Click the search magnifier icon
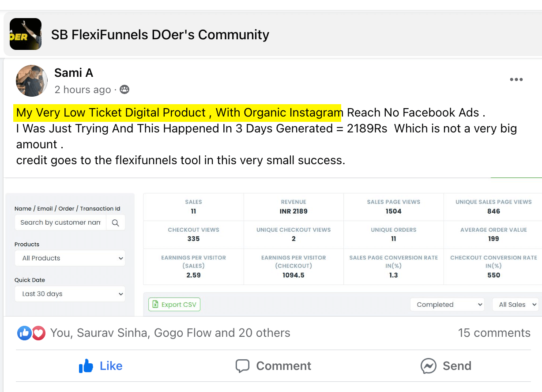Screen dimensions: 542x392 tap(116, 223)
